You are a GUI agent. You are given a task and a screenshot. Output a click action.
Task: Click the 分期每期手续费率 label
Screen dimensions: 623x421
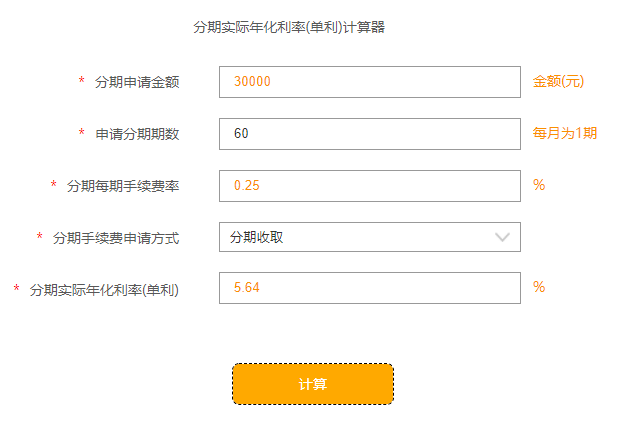(123, 186)
